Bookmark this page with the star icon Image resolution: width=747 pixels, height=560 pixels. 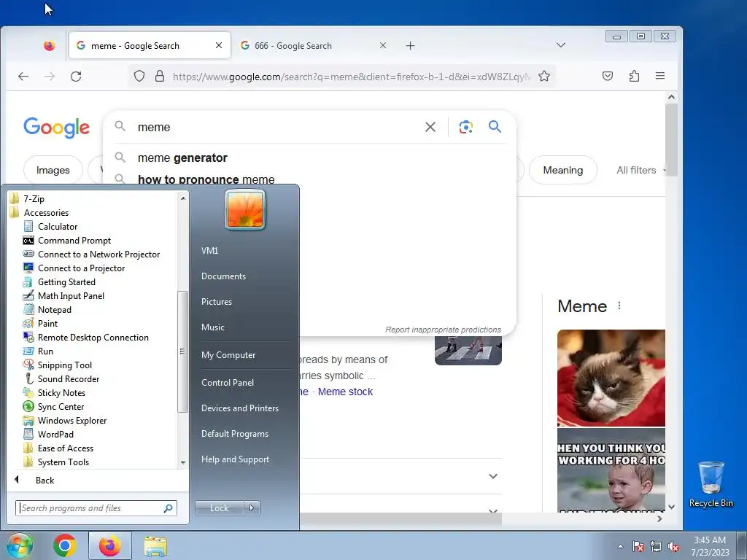click(x=544, y=76)
